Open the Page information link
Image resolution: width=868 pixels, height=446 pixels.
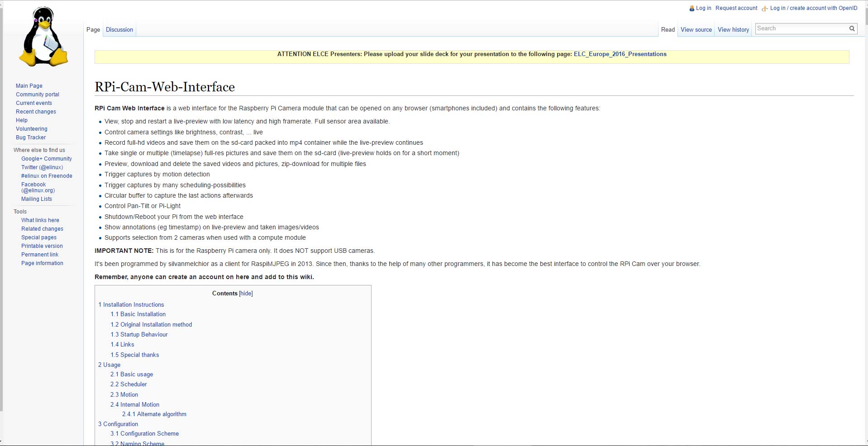[x=42, y=263]
